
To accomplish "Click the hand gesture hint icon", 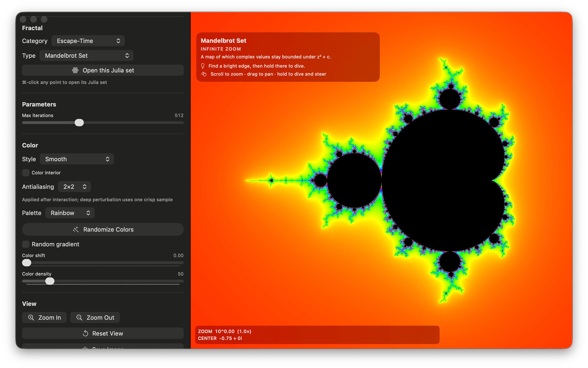I will point(204,74).
